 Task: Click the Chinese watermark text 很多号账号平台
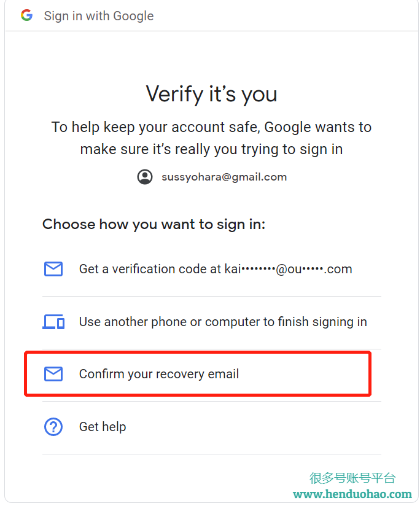[352, 478]
